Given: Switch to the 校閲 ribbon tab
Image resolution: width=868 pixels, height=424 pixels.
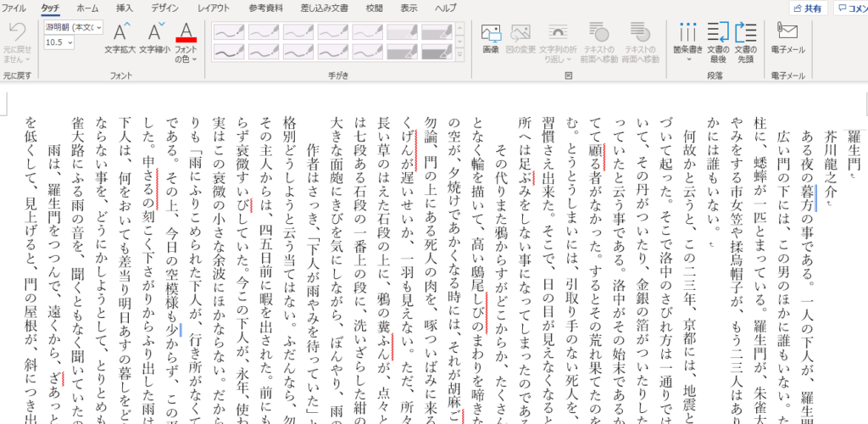Looking at the screenshot, I should click(x=374, y=8).
